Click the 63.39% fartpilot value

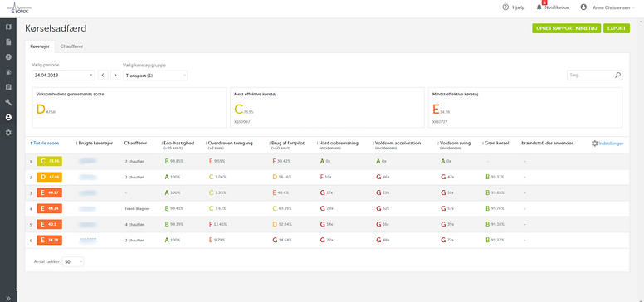pyautogui.click(x=285, y=208)
